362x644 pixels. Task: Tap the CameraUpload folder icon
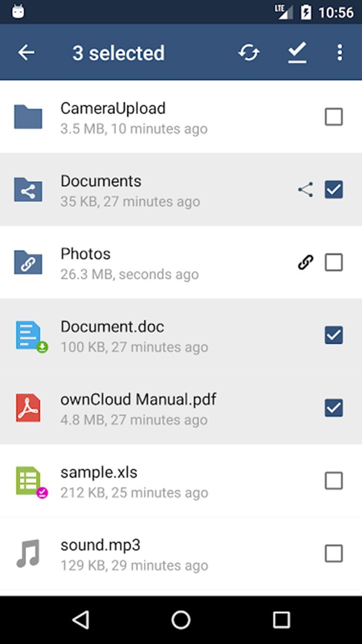tap(28, 117)
